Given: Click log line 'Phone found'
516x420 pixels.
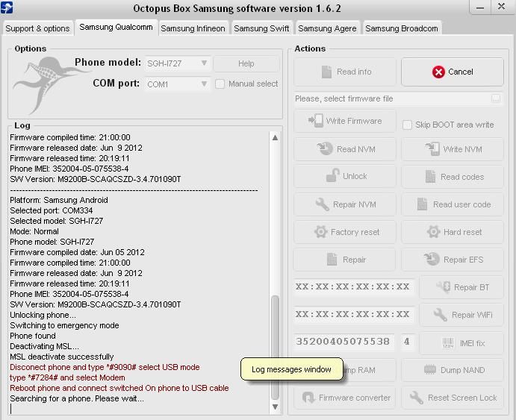Looking at the screenshot, I should pos(33,336).
